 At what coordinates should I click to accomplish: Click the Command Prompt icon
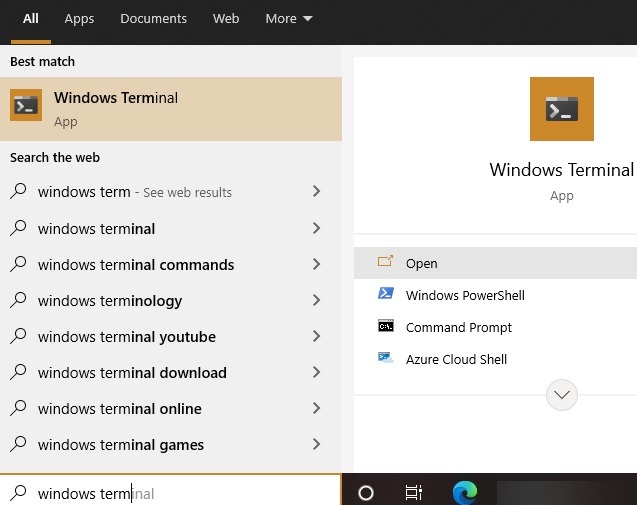tap(386, 325)
